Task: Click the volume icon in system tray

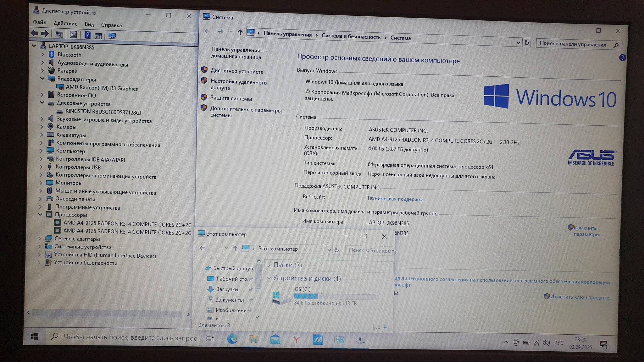Action: [546, 343]
